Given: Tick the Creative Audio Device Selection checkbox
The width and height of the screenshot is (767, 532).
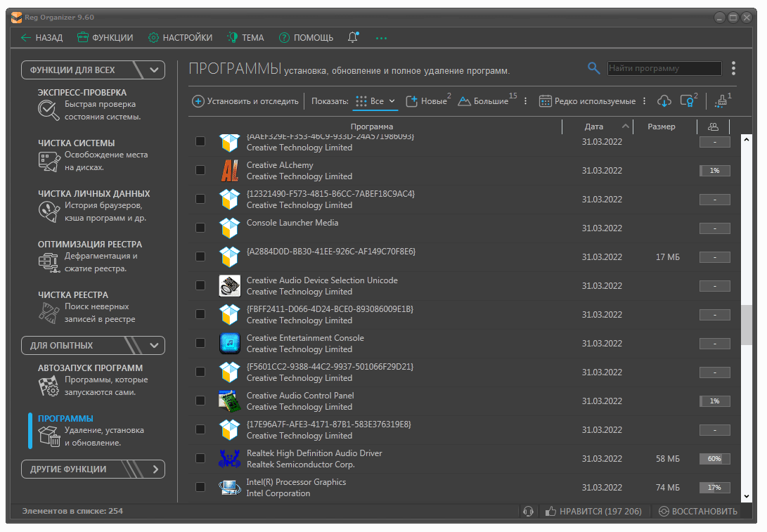Looking at the screenshot, I should [200, 285].
